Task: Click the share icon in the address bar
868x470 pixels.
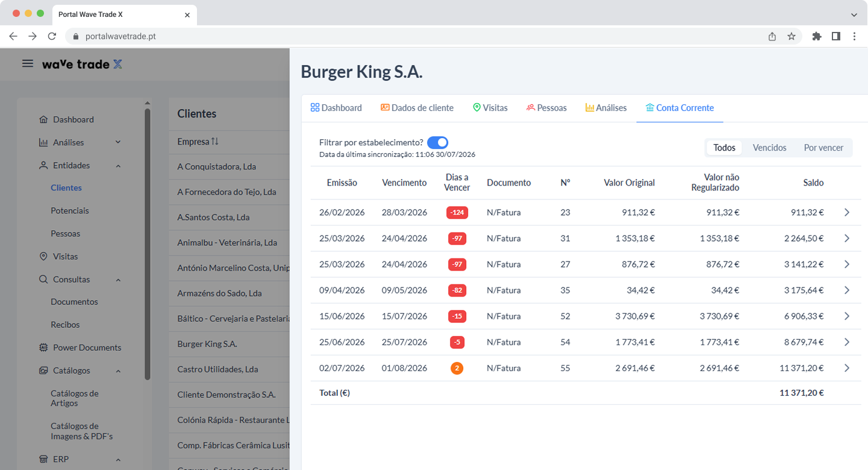Action: [x=772, y=36]
